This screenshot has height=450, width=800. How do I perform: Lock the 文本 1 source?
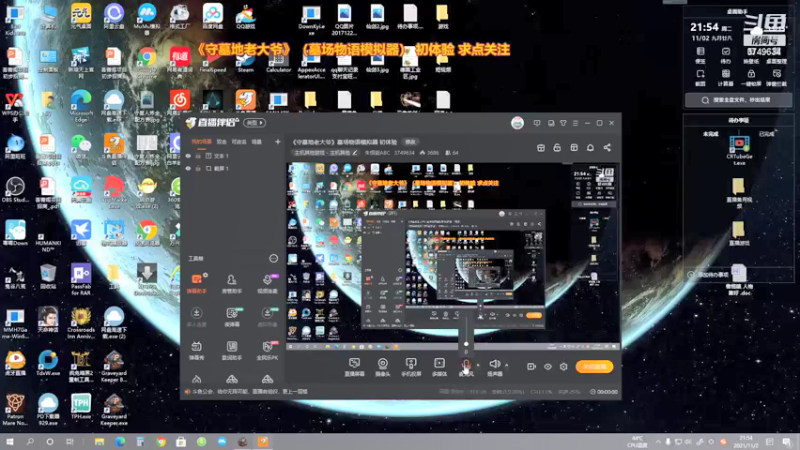198,156
